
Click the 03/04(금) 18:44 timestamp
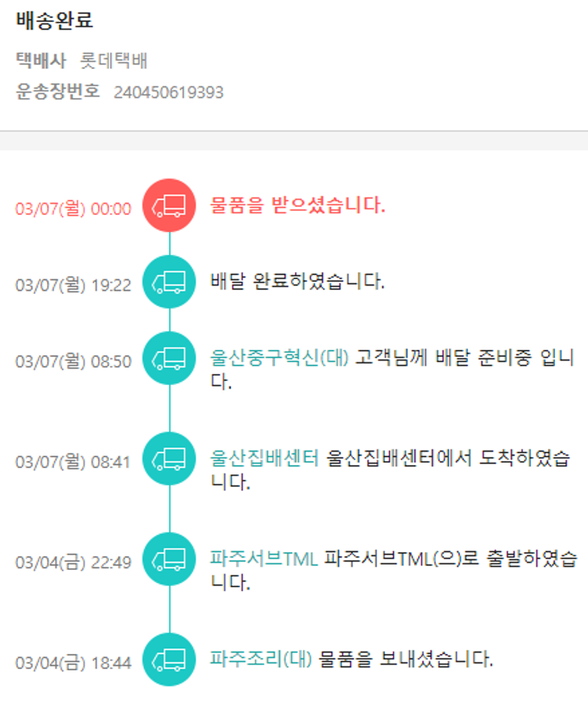(x=74, y=663)
